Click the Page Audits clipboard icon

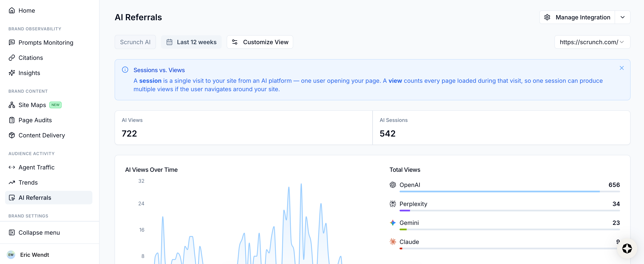click(x=12, y=120)
